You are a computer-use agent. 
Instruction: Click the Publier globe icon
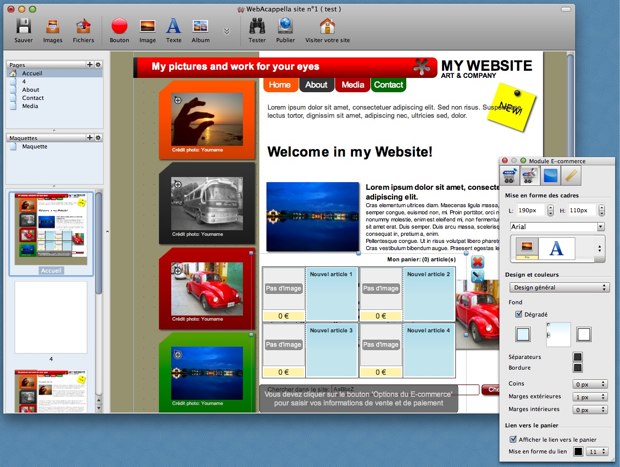[285, 26]
